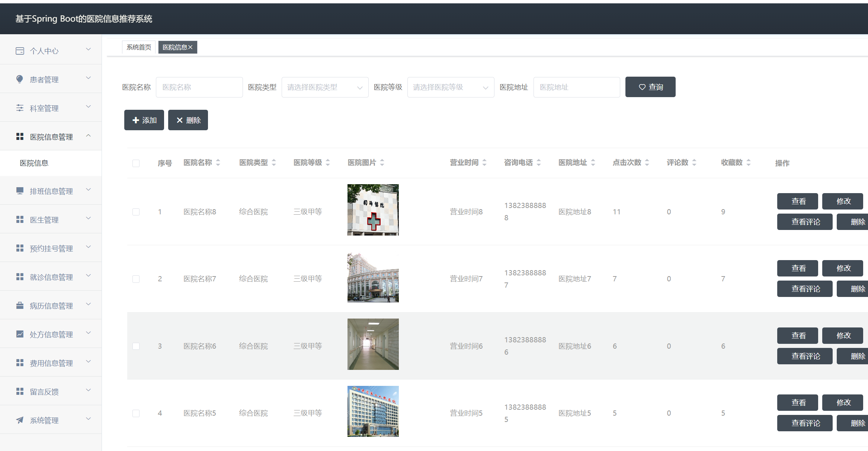
Task: Select the 个人中心 sidebar icon
Action: pos(20,50)
